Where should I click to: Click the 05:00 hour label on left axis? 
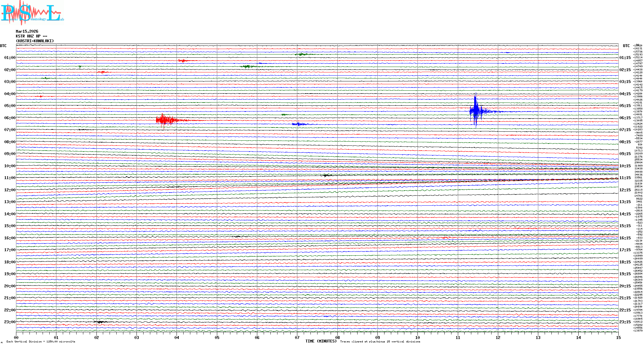pyautogui.click(x=10, y=106)
